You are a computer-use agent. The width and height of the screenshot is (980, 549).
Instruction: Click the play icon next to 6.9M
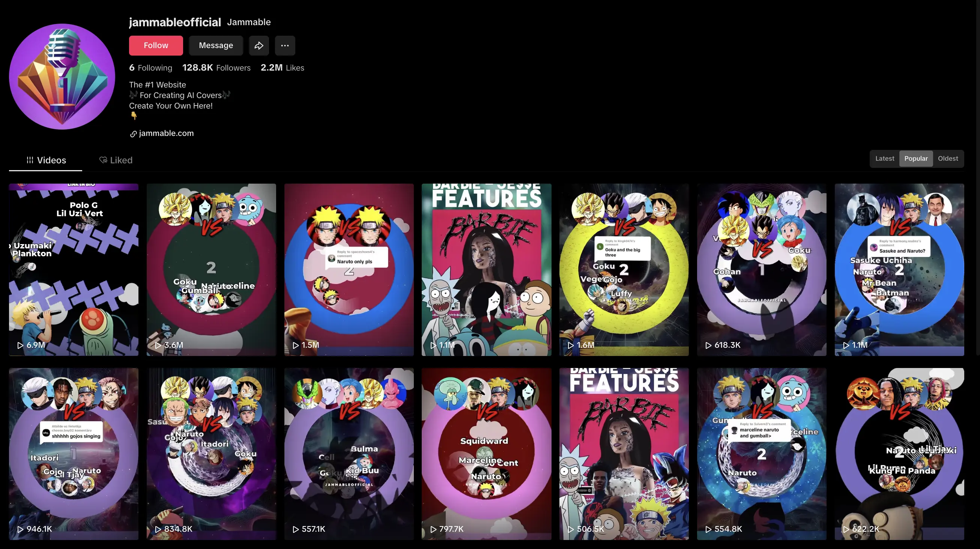click(20, 345)
